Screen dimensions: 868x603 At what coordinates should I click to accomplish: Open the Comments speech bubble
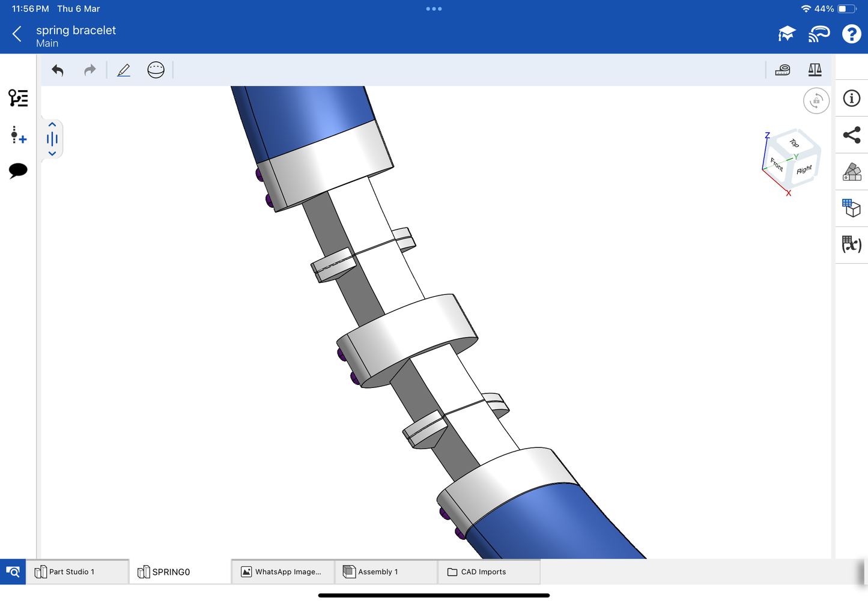[x=18, y=171]
